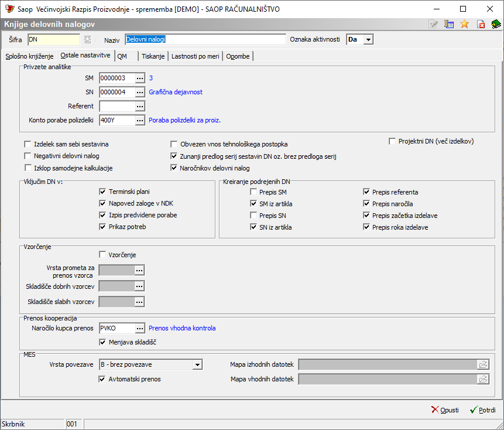Screen dimensions: 504x430
Task: Cancel with the Opusti button
Action: (445, 410)
